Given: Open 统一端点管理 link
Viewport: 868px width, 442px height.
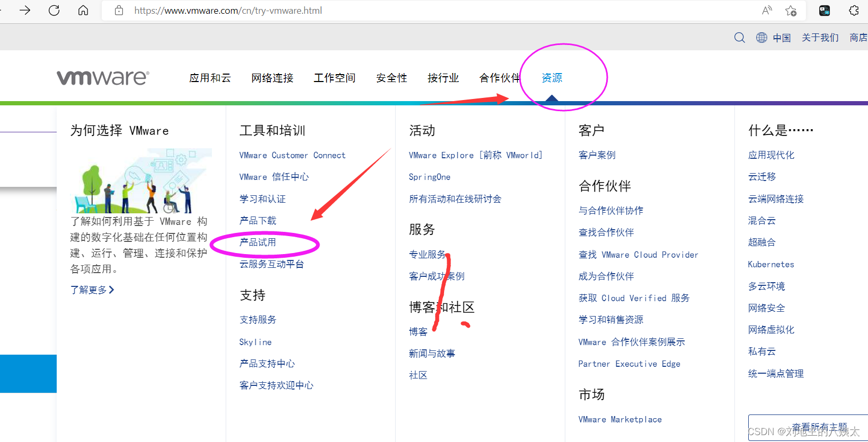Looking at the screenshot, I should coord(776,374).
